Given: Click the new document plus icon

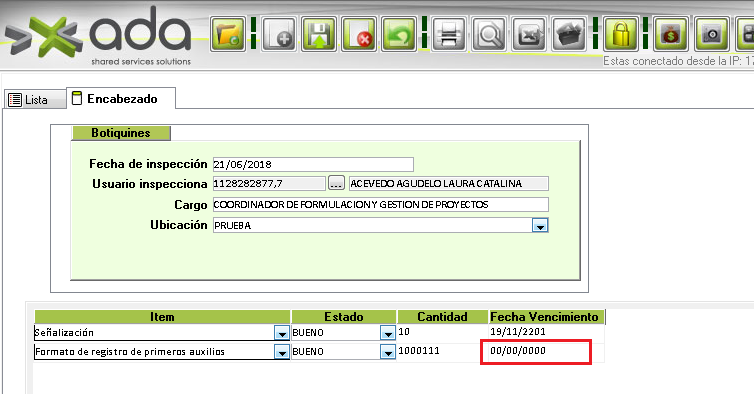Looking at the screenshot, I should [279, 34].
